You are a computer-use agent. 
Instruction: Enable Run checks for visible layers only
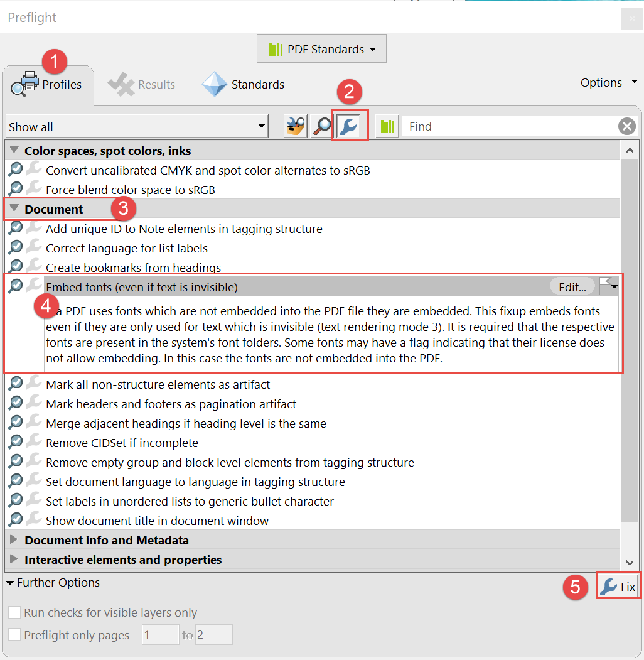[14, 612]
